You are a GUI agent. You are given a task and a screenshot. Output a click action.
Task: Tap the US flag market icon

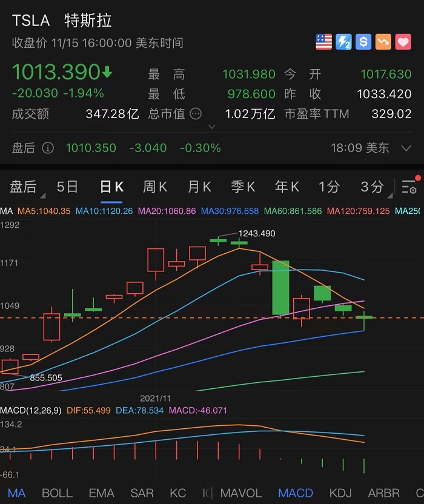(323, 42)
